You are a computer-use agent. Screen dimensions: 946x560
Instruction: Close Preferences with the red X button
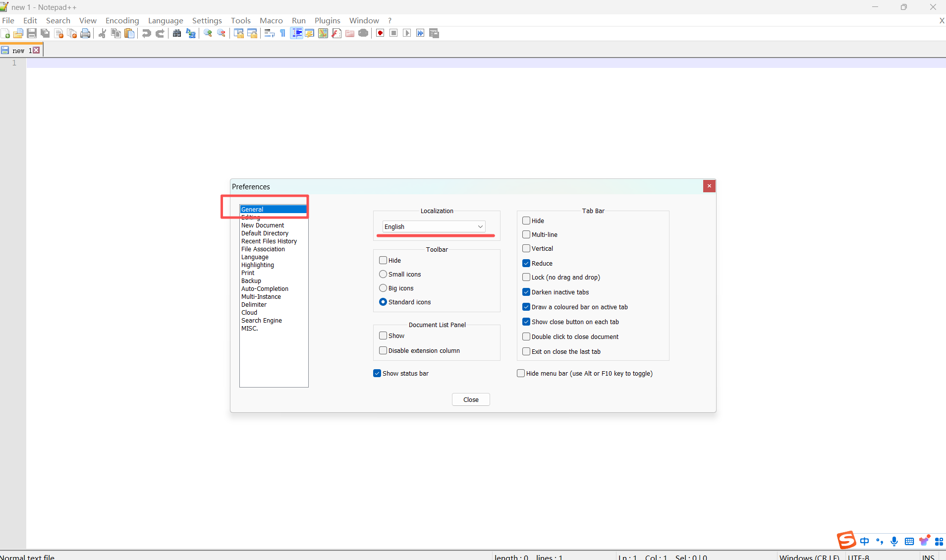[709, 186]
